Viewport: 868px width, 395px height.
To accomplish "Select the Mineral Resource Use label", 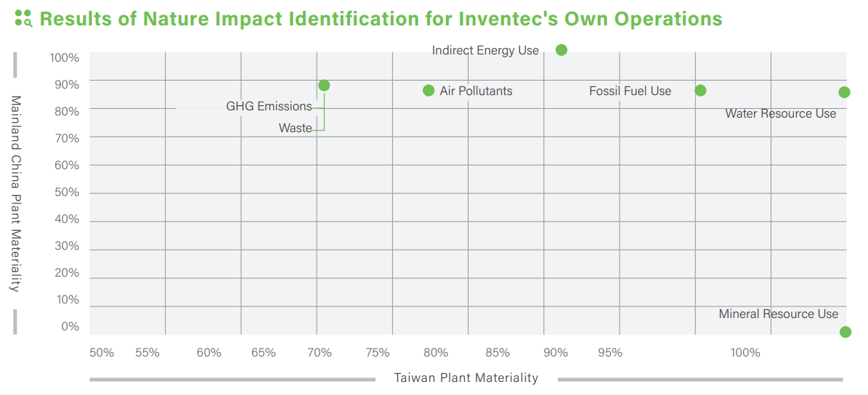I will [778, 314].
